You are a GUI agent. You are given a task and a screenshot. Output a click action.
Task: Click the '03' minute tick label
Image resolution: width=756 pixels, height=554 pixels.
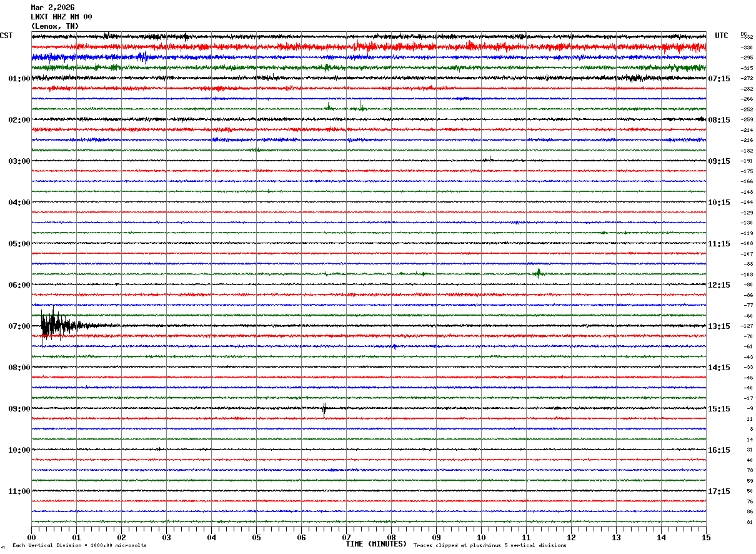[x=166, y=537]
